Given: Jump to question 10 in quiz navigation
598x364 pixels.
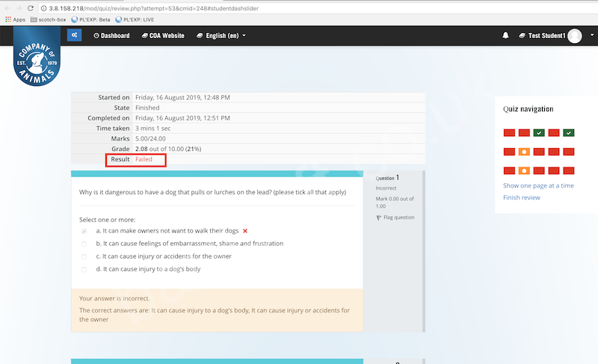Looking at the screenshot, I should (569, 152).
